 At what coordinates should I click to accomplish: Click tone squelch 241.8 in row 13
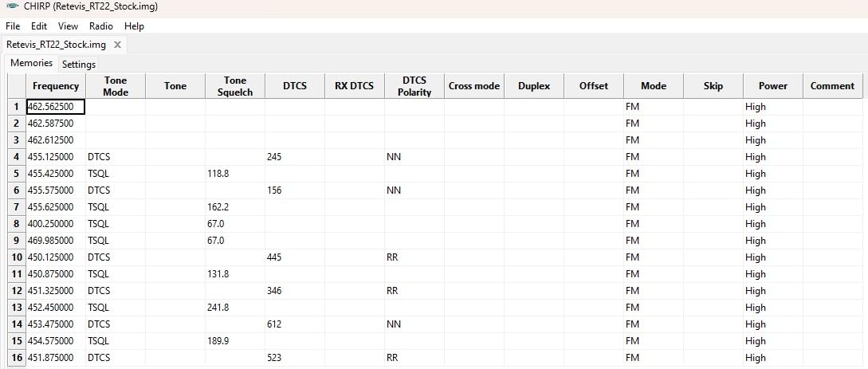pos(235,308)
